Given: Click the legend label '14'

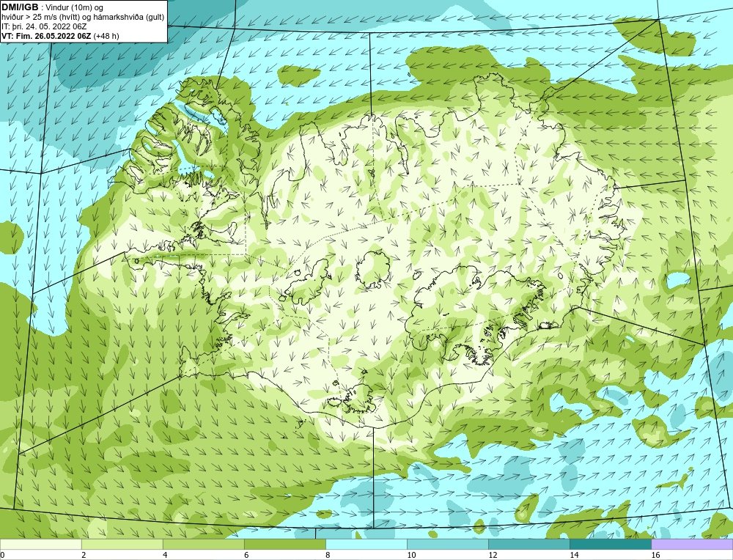Looking at the screenshot, I should 574,555.
